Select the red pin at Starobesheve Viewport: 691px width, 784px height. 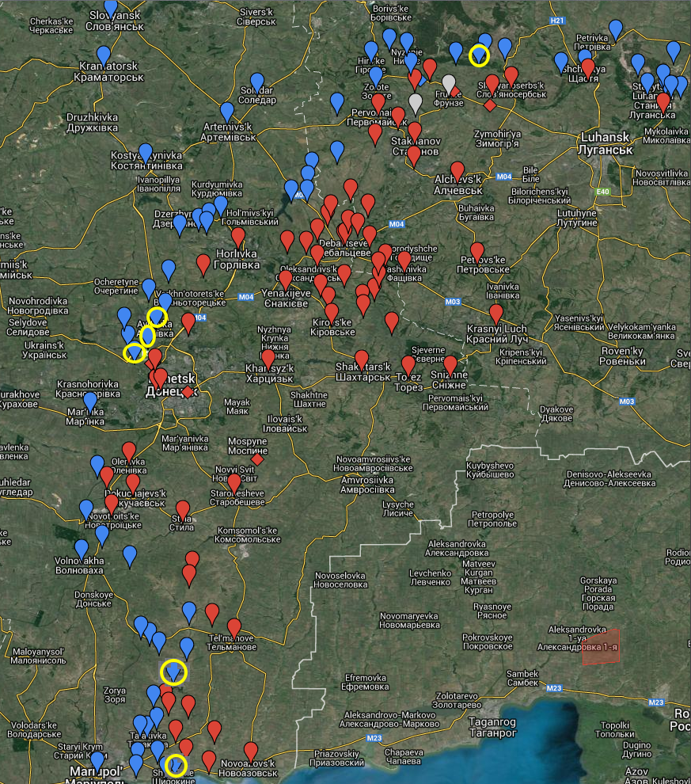click(234, 481)
